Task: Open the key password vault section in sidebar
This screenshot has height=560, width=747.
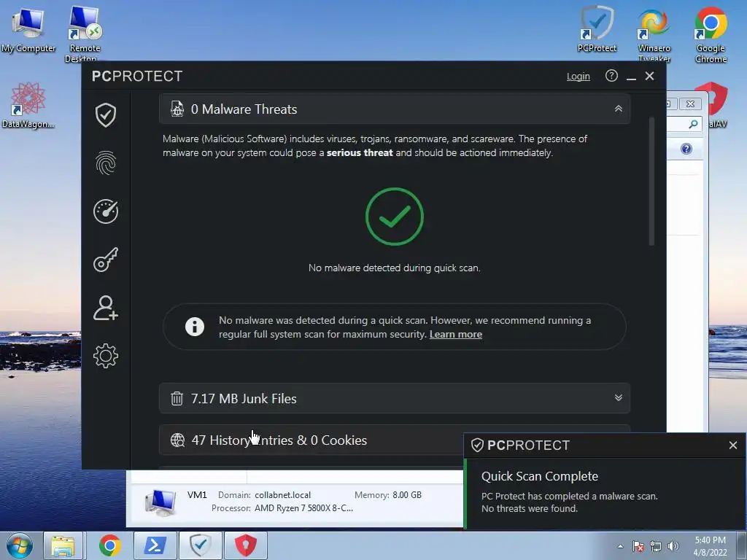Action: pyautogui.click(x=105, y=260)
